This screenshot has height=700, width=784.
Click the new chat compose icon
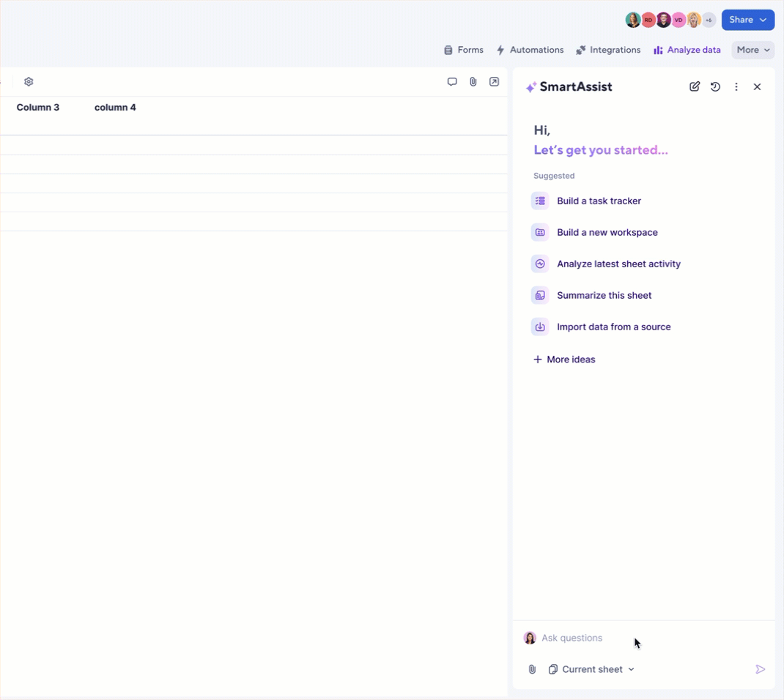695,86
